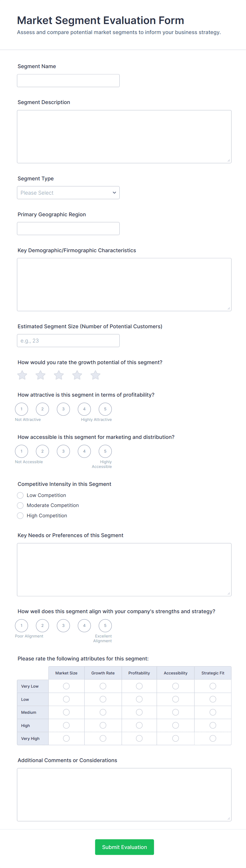Set Strategic Fit to Very Low

(213, 686)
